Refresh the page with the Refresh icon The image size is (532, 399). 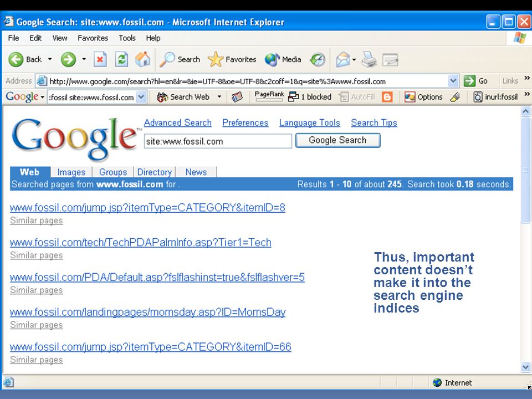(121, 59)
